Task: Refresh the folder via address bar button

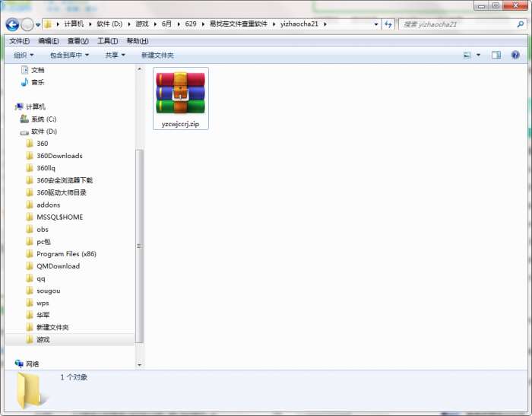Action: coord(388,24)
